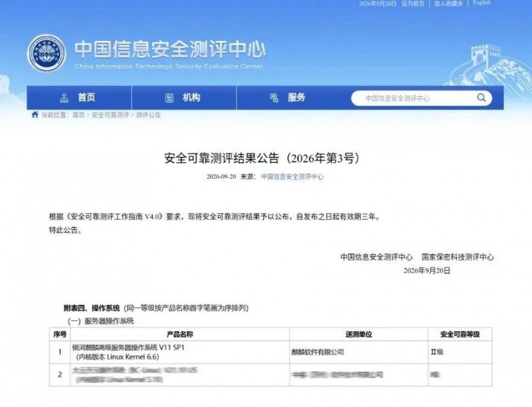The width and height of the screenshot is (532, 407).
Task: Open the 首页 navigation tab
Action: click(79, 97)
